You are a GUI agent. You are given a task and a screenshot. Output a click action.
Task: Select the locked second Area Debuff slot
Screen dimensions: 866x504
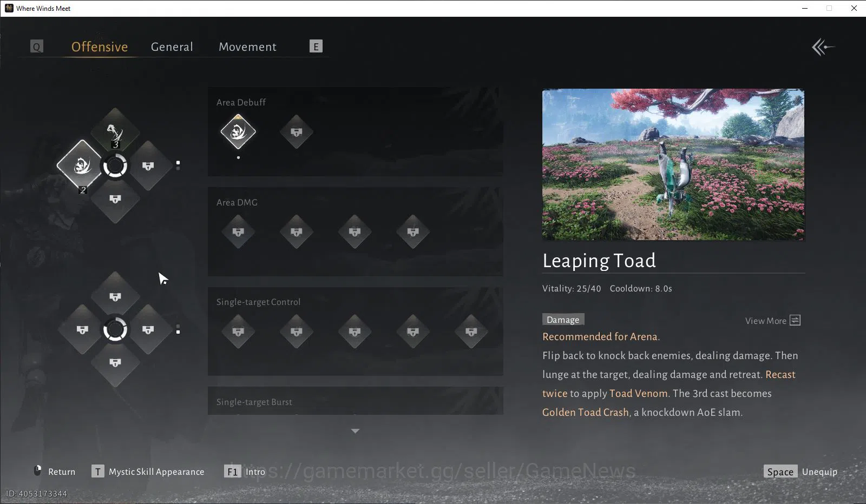296,131
